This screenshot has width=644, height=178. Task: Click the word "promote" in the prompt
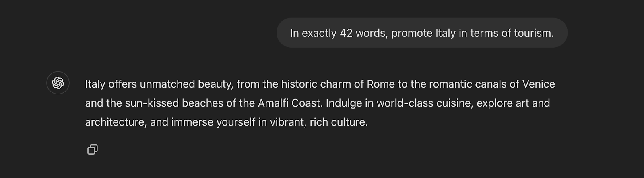[x=412, y=33]
